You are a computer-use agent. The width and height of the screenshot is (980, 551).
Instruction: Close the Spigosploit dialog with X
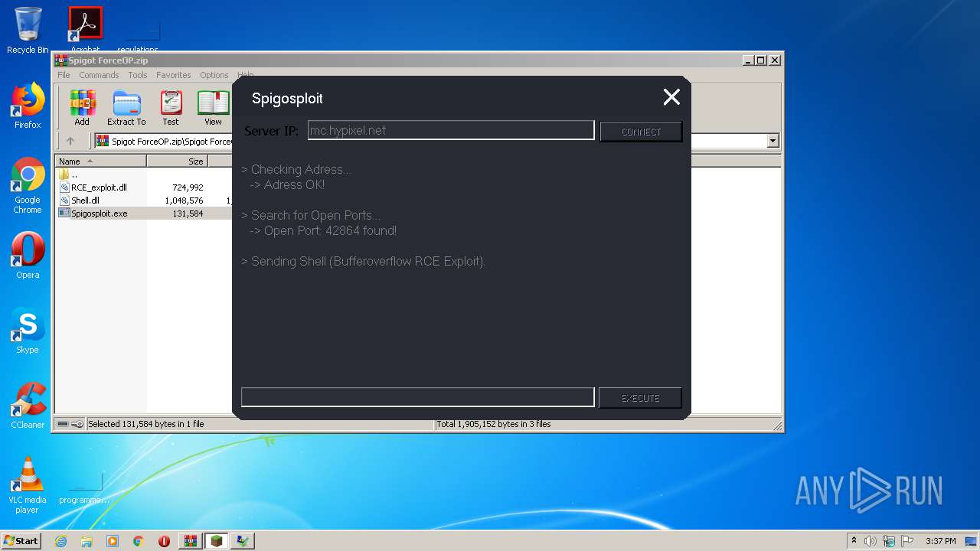(671, 97)
